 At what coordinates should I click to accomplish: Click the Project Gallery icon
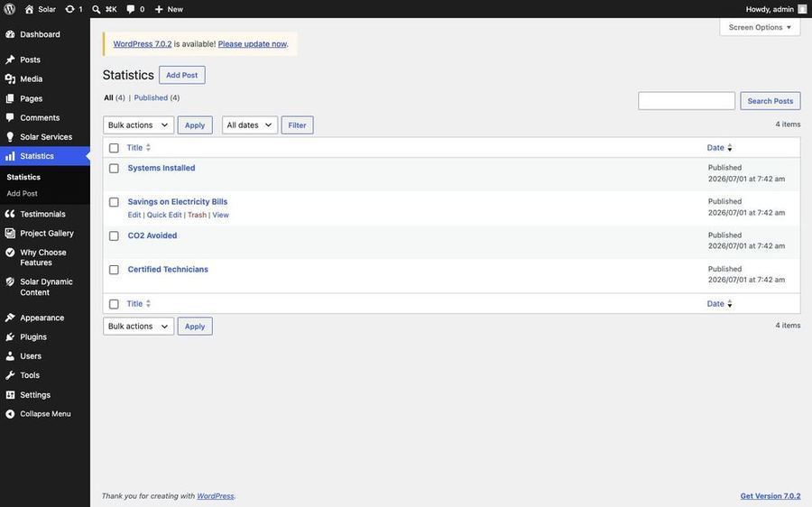10,233
